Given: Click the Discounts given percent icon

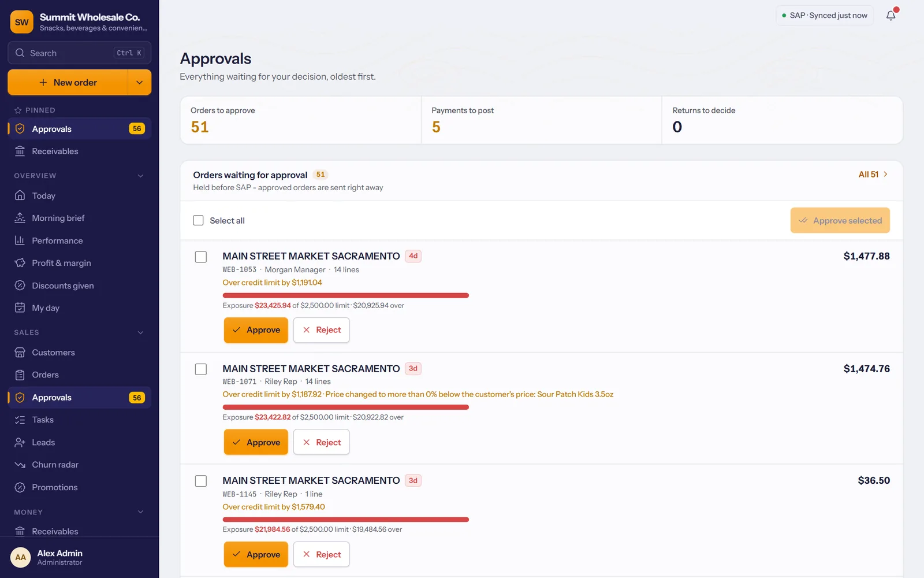Looking at the screenshot, I should 20,286.
